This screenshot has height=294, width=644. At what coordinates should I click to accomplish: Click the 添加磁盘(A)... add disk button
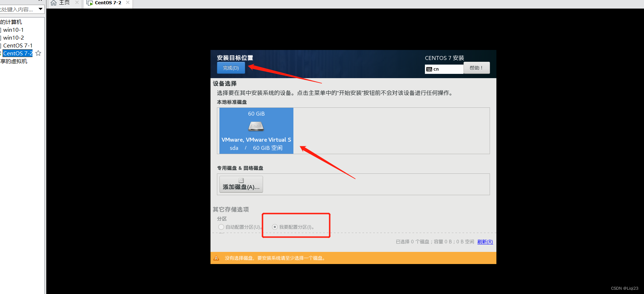click(241, 184)
